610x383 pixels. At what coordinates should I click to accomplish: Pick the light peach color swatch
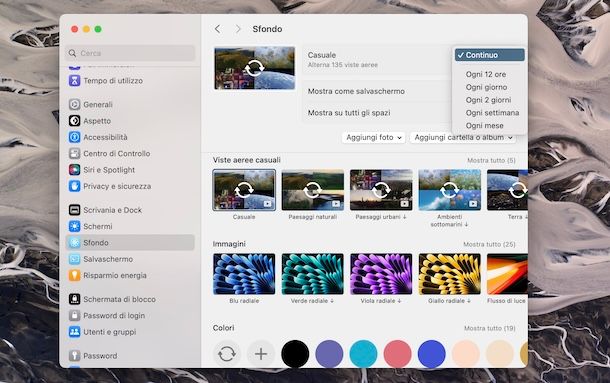465,354
